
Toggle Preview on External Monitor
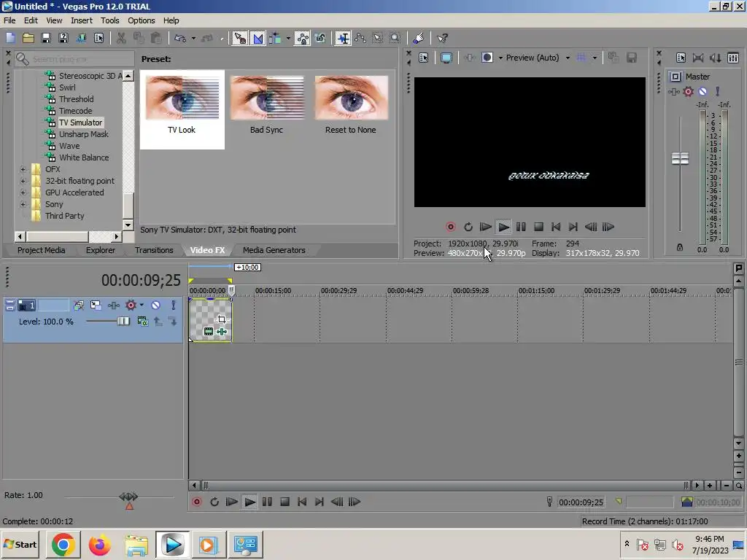(446, 58)
